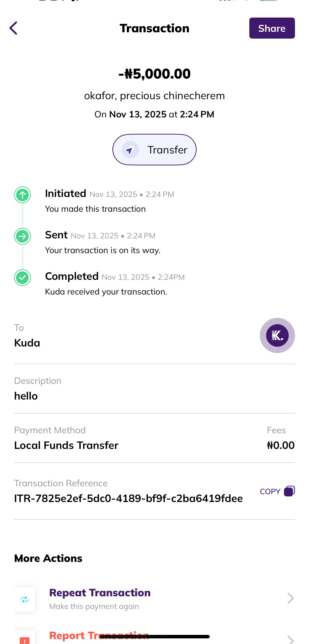The image size is (309, 644).
Task: Tap the Kuda bank logo
Action: (277, 335)
